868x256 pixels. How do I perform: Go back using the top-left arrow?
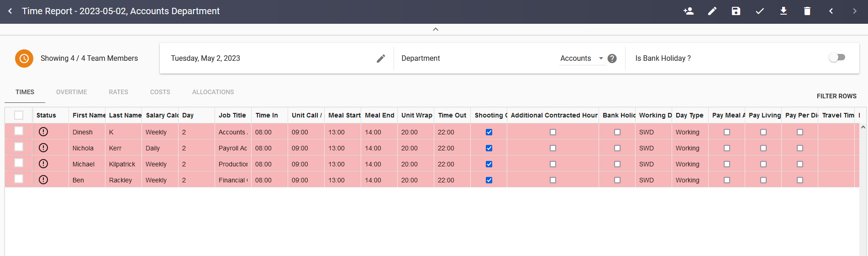pyautogui.click(x=10, y=11)
